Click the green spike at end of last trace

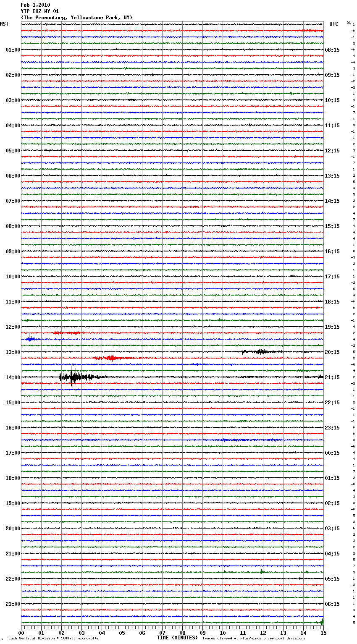[322, 622]
